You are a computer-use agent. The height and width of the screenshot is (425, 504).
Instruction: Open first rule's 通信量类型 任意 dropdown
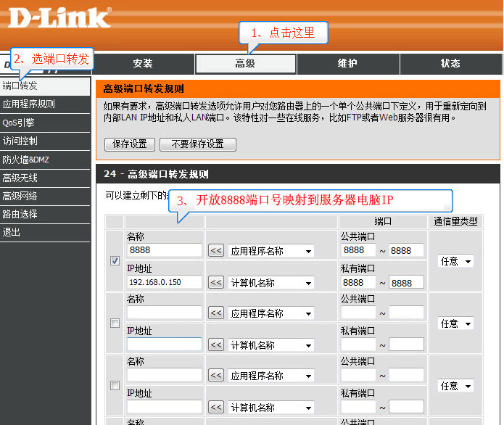[456, 261]
